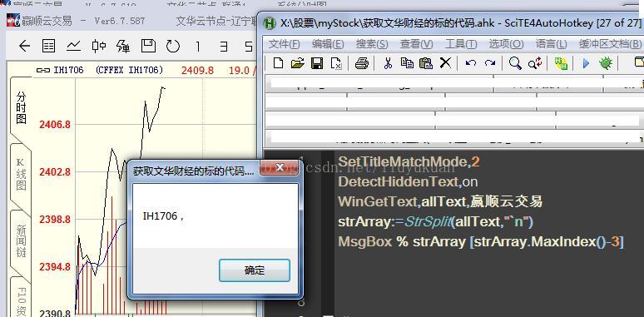Click the back arrow in the trading app toolbar
The width and height of the screenshot is (644, 317).
tap(24, 46)
